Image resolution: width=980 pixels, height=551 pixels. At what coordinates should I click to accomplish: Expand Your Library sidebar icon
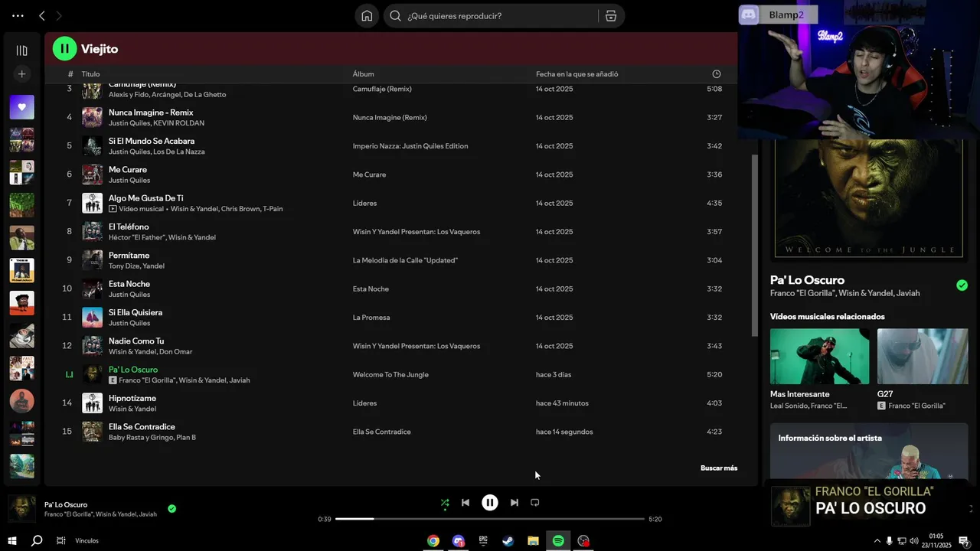coord(21,51)
